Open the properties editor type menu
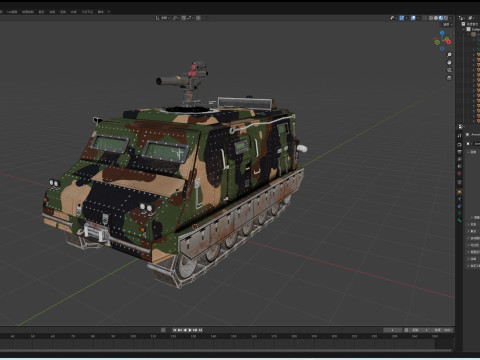The width and height of the screenshot is (480, 360). pyautogui.click(x=461, y=127)
